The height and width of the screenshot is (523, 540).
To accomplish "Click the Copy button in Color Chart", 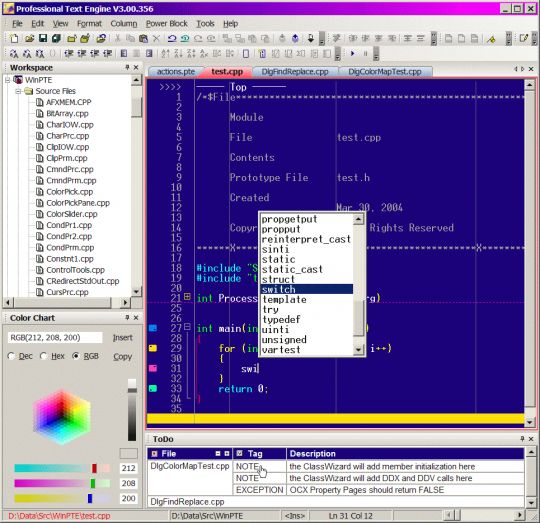I will [123, 356].
